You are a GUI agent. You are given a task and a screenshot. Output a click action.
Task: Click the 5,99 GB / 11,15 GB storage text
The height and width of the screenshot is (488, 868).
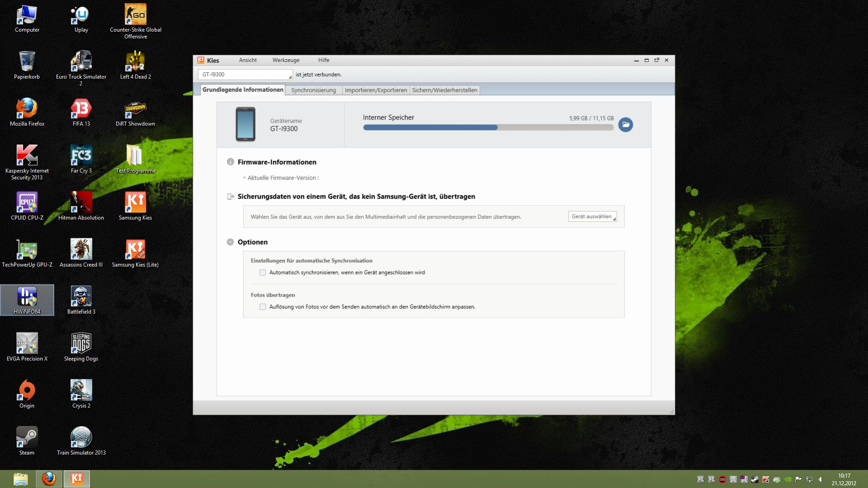click(591, 118)
